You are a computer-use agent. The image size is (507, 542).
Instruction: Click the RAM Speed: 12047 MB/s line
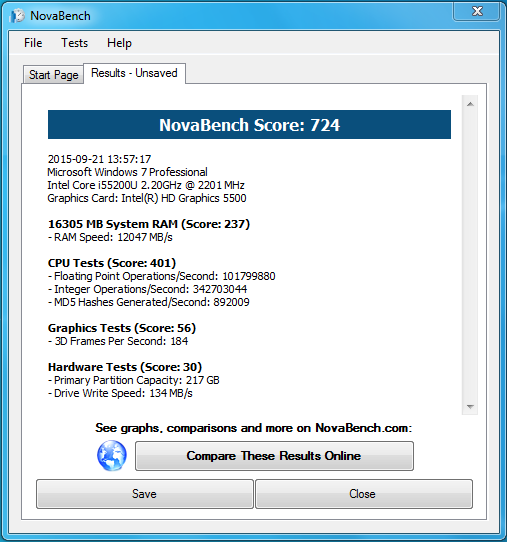(x=110, y=237)
